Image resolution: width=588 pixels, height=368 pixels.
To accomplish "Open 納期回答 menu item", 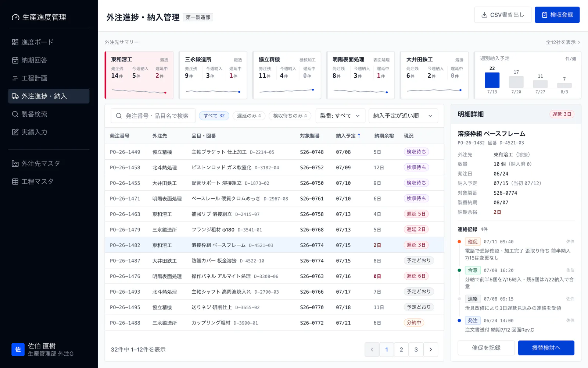I will pos(49,60).
